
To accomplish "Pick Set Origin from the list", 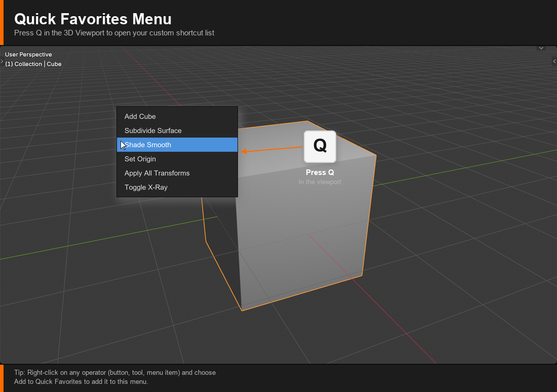I will click(177, 159).
